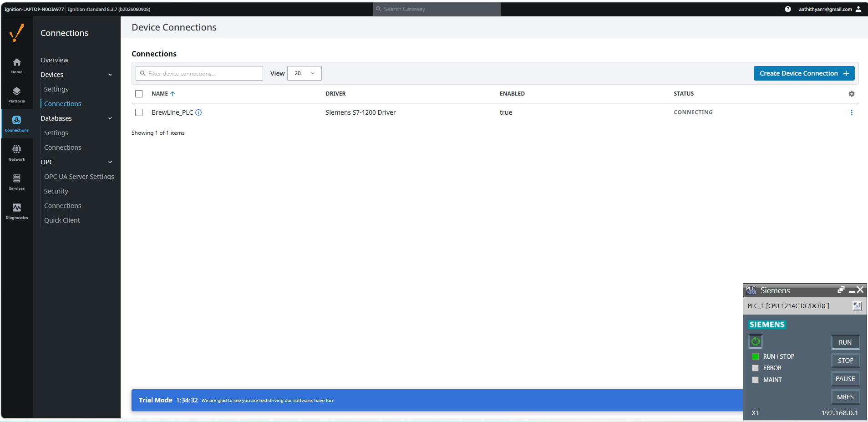Click Create Device Connection button

pyautogui.click(x=804, y=73)
